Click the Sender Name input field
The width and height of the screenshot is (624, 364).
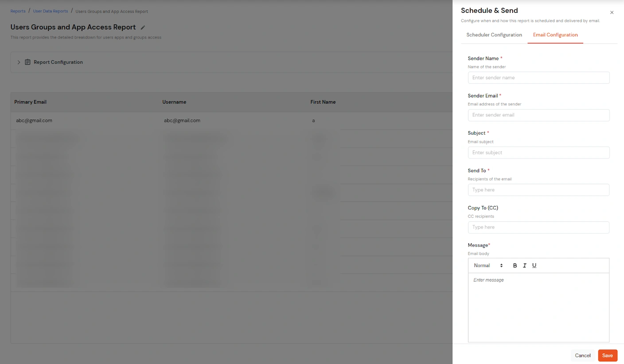(x=538, y=77)
